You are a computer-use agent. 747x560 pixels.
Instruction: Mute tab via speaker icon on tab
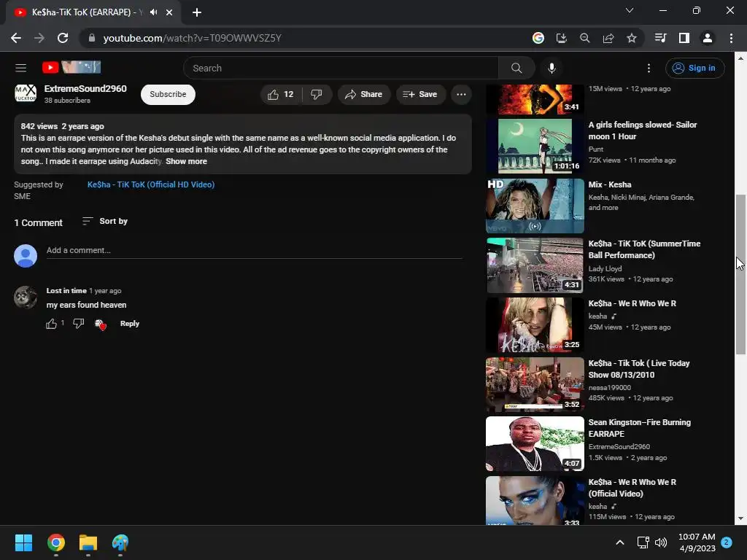click(153, 12)
